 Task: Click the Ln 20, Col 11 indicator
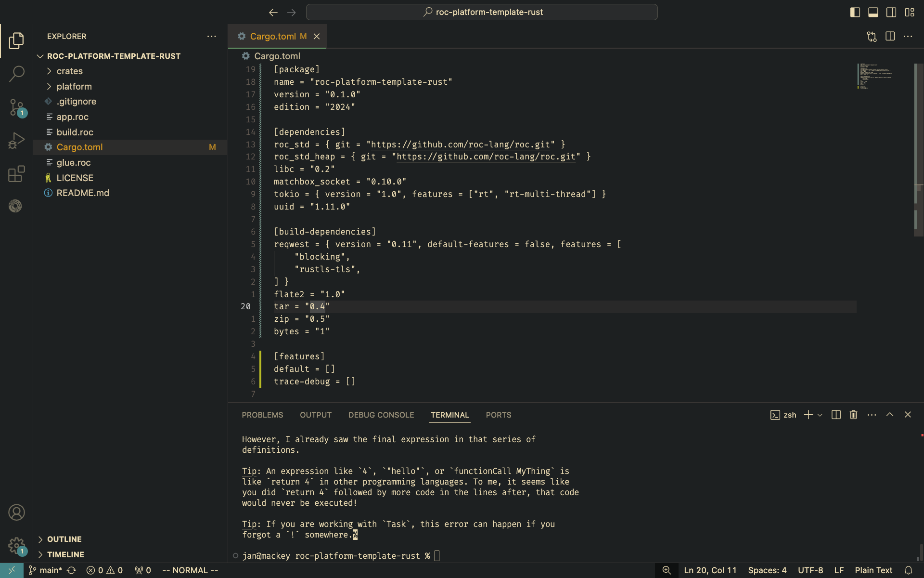(x=710, y=570)
